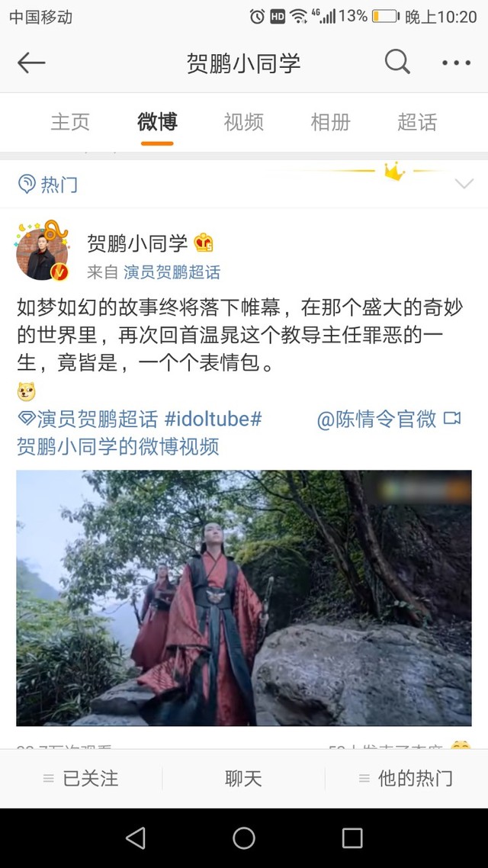Image resolution: width=488 pixels, height=868 pixels.
Task: Tap the video camera icon after 陈情令官微
Action: point(452,418)
